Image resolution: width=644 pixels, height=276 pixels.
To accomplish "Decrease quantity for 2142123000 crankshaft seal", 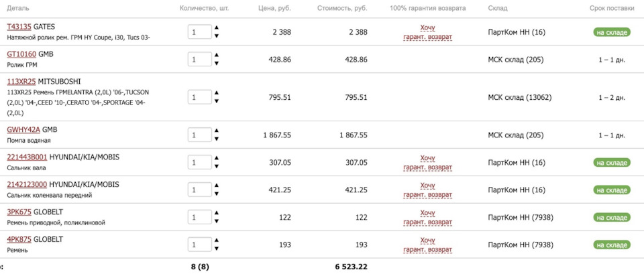I will [x=217, y=194].
